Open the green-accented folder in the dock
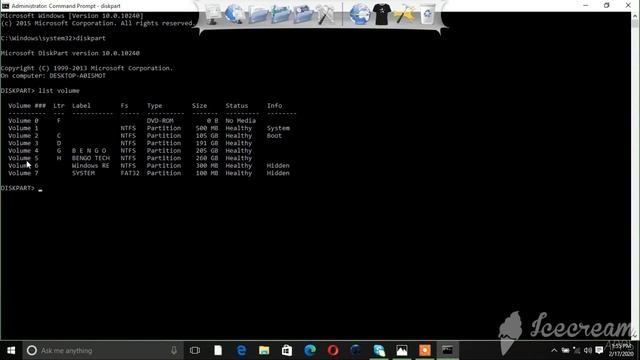 (x=280, y=15)
